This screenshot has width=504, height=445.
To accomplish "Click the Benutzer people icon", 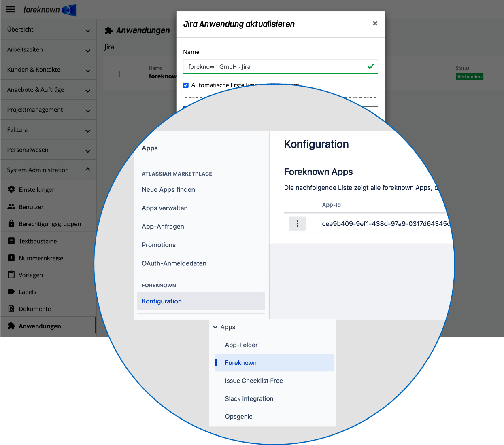I will 11,207.
